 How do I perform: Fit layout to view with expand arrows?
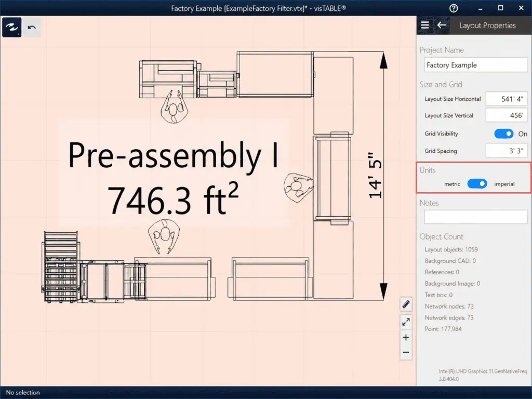tap(406, 322)
